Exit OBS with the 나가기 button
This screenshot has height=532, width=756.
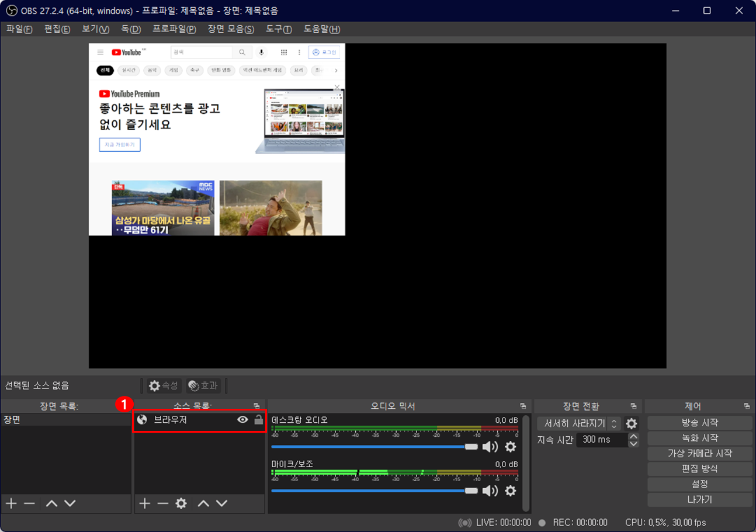click(x=700, y=500)
